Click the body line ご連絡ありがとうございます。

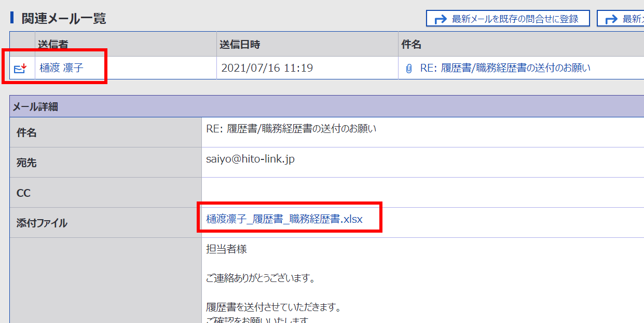click(261, 278)
